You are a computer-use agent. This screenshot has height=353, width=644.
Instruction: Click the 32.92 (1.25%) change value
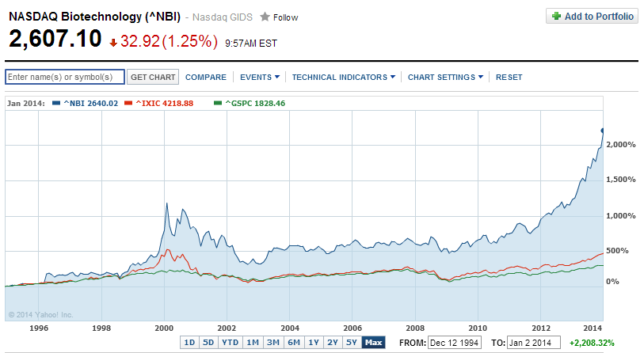coord(169,41)
